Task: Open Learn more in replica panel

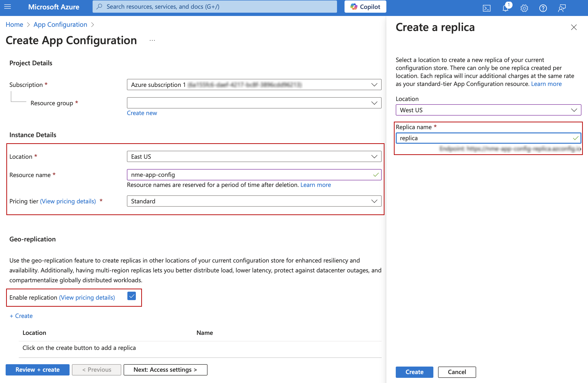Action: coord(546,84)
